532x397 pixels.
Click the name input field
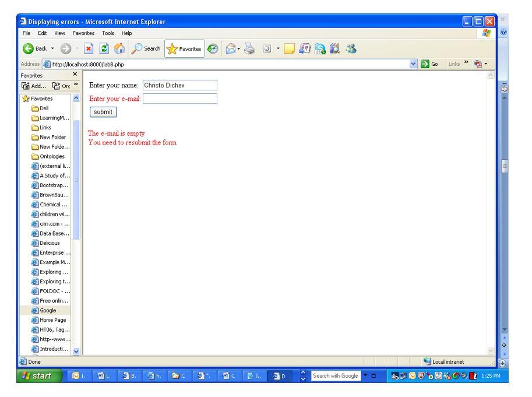[x=180, y=85]
